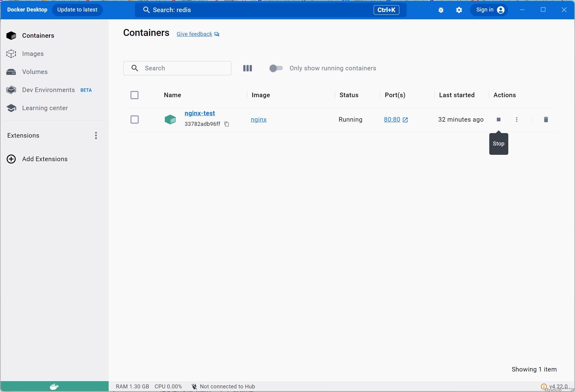Click the Volumes sidebar icon
575x392 pixels.
[11, 72]
